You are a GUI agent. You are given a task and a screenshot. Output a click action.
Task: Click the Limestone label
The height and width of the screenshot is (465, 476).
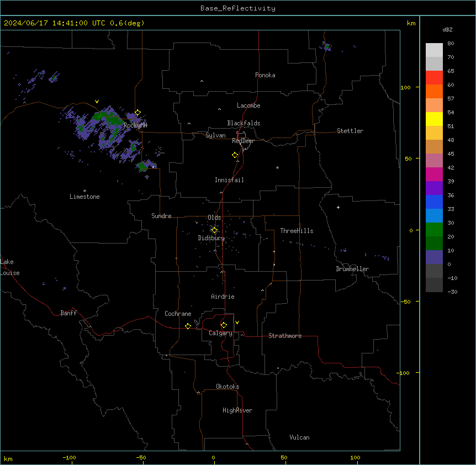(x=84, y=197)
